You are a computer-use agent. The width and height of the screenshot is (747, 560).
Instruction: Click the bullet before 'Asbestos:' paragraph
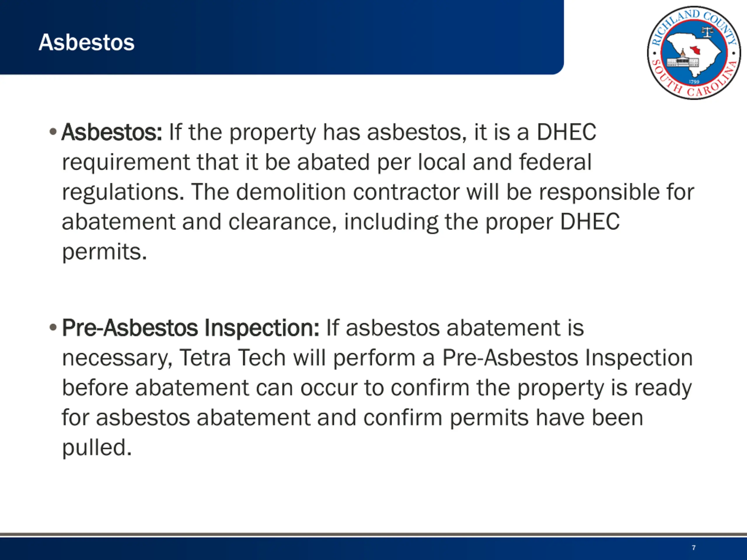click(x=53, y=132)
